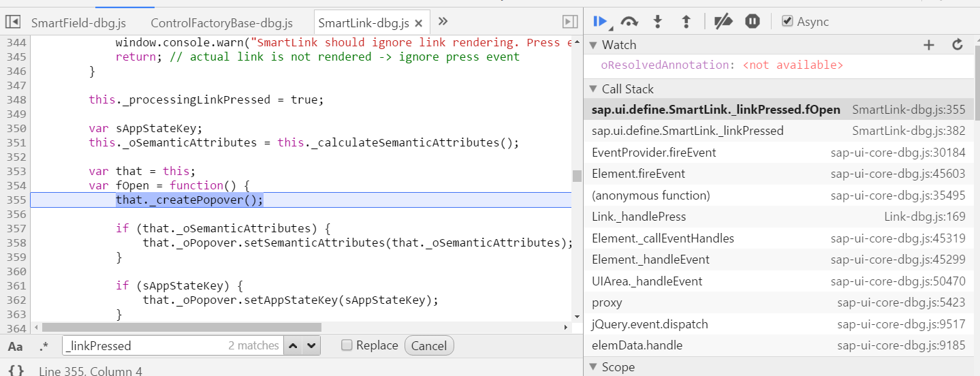Select SmartLink._linkPressed stack frame
Image resolution: width=980 pixels, height=376 pixels.
click(x=778, y=131)
